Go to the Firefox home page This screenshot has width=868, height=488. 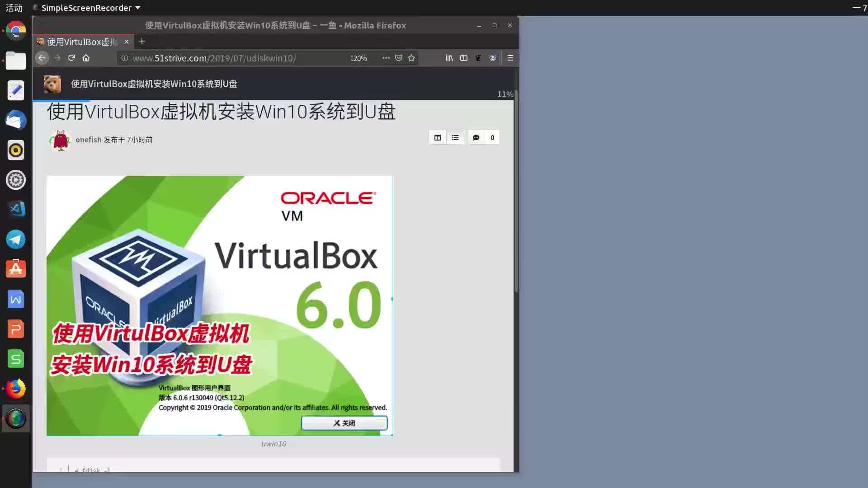point(86,58)
